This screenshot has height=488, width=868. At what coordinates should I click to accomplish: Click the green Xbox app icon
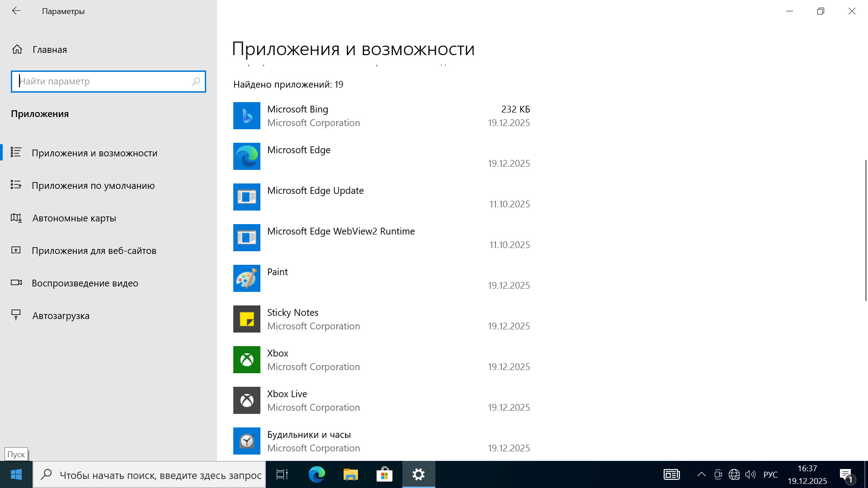pos(246,360)
